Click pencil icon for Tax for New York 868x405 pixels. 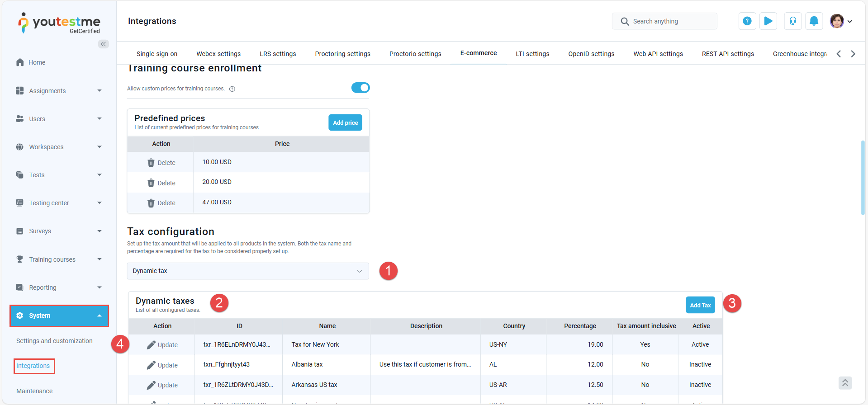tap(151, 345)
